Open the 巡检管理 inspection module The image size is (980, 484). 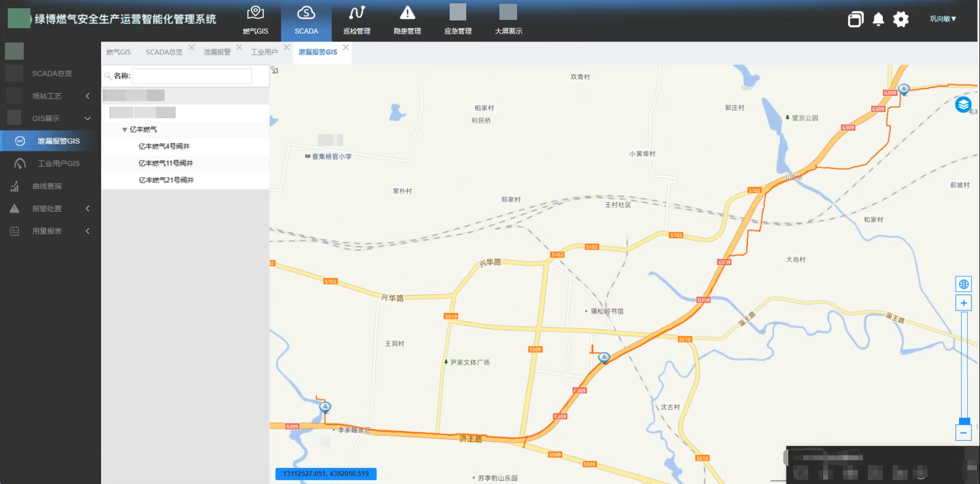point(357,20)
